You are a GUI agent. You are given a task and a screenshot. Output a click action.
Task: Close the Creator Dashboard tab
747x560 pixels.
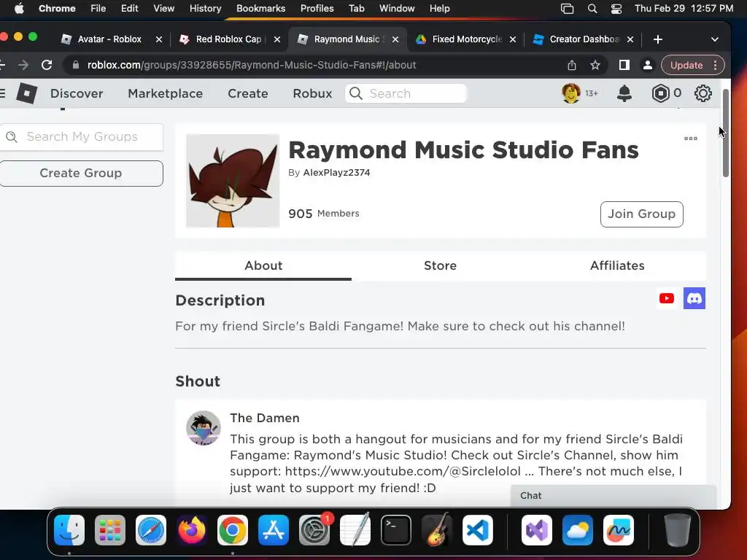point(630,39)
